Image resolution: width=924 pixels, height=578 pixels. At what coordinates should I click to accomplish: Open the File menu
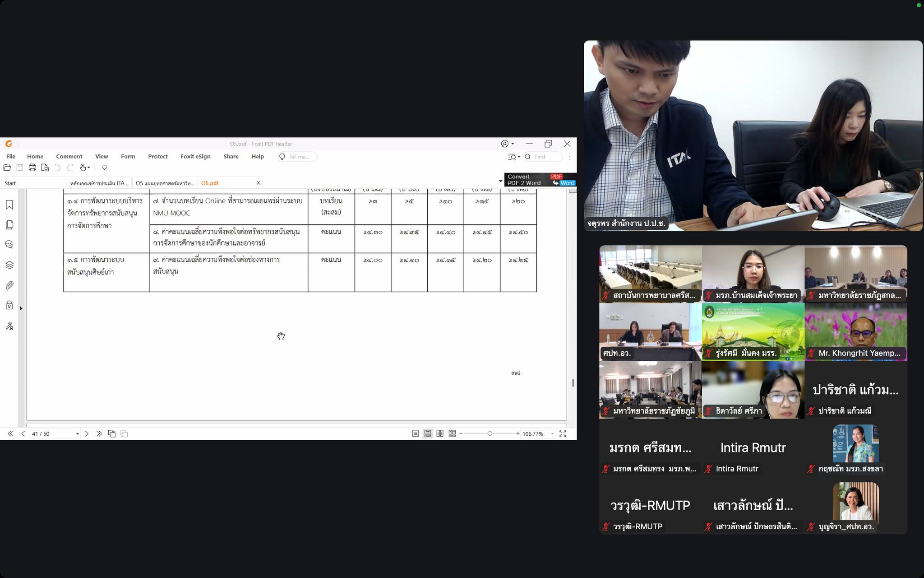[x=11, y=157]
